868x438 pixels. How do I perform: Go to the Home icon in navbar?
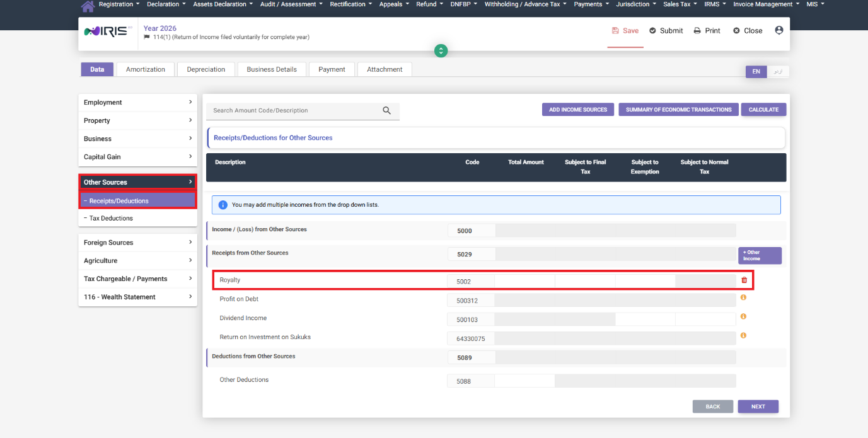click(88, 6)
